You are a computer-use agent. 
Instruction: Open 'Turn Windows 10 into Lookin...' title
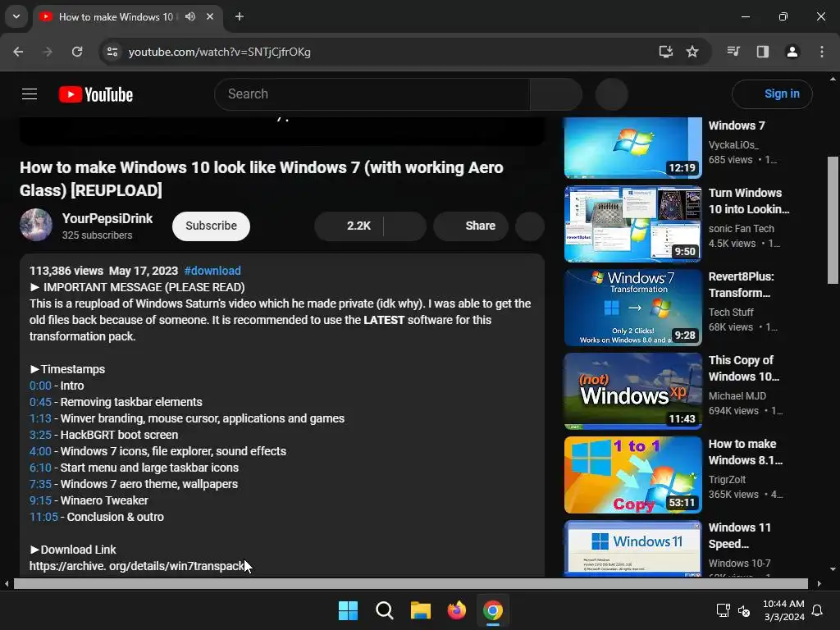coord(749,202)
